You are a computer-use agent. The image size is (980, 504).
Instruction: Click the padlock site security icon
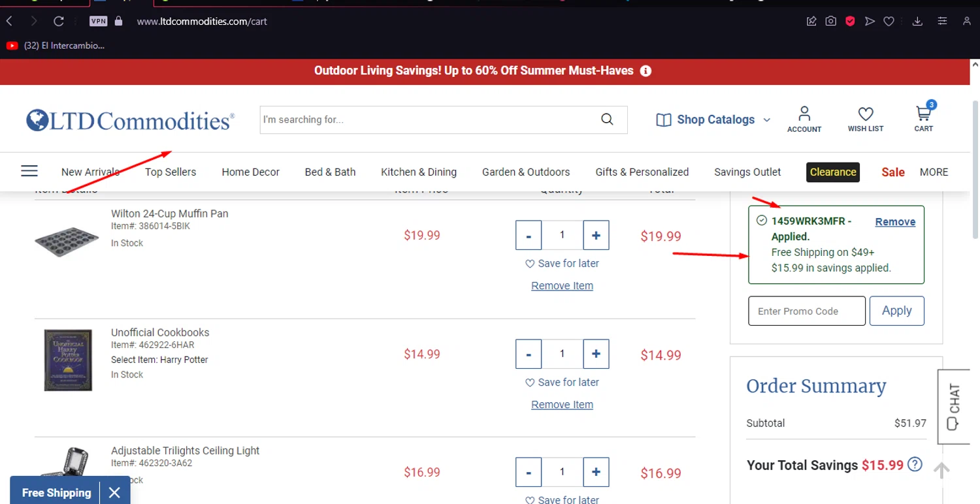(118, 21)
